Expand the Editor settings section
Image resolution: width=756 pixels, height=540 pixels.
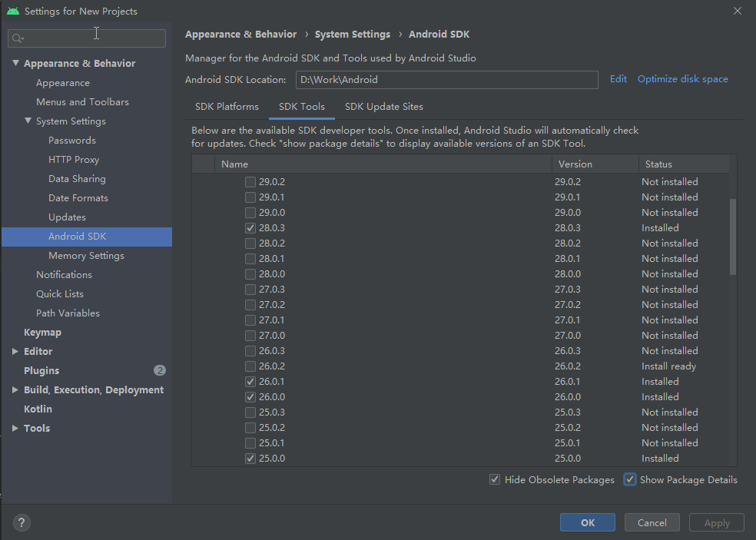[15, 352]
